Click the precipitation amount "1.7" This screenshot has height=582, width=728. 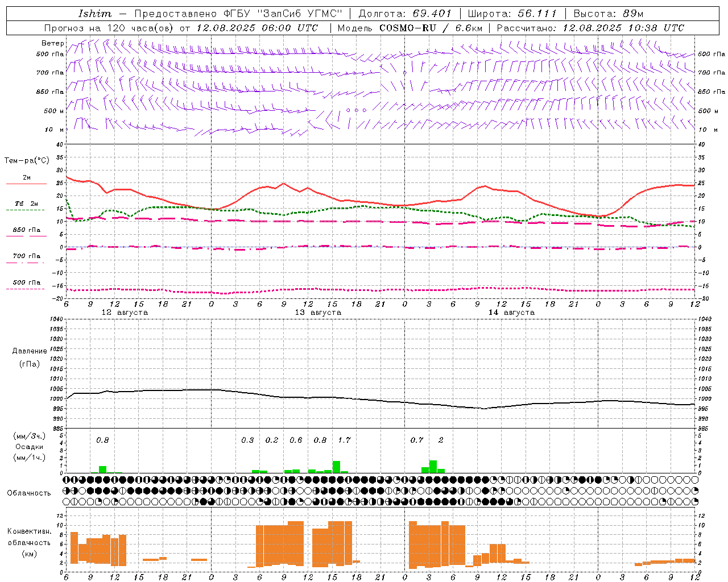tap(344, 440)
